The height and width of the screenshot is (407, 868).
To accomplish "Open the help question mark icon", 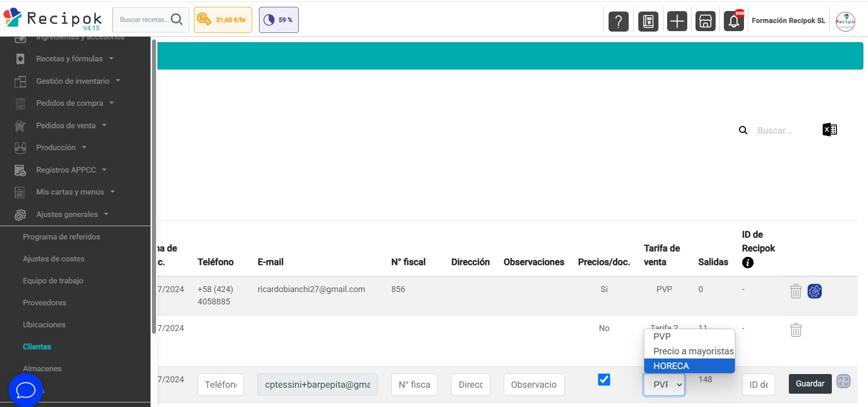I will [618, 21].
